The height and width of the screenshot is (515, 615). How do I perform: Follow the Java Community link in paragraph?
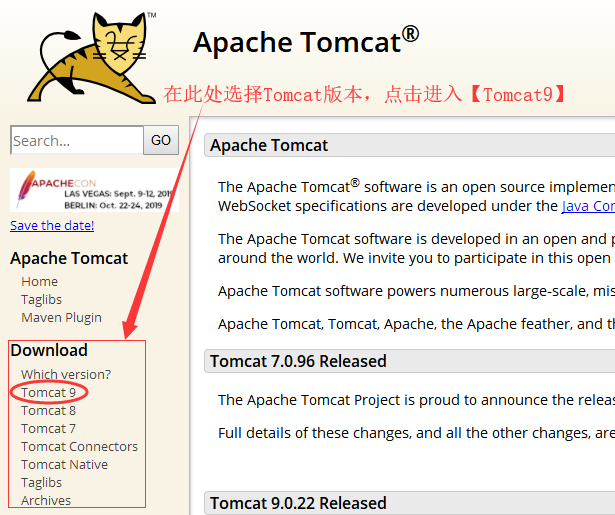pos(588,206)
